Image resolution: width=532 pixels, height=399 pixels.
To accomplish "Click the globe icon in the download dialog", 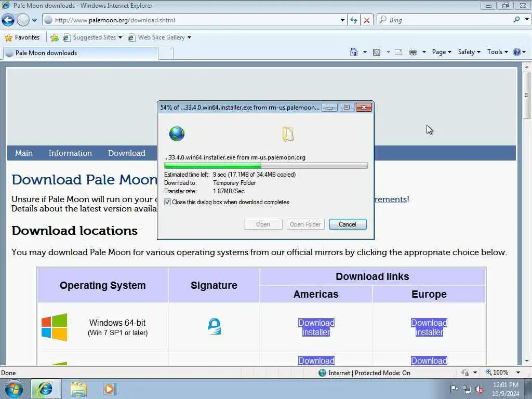I will 177,134.
